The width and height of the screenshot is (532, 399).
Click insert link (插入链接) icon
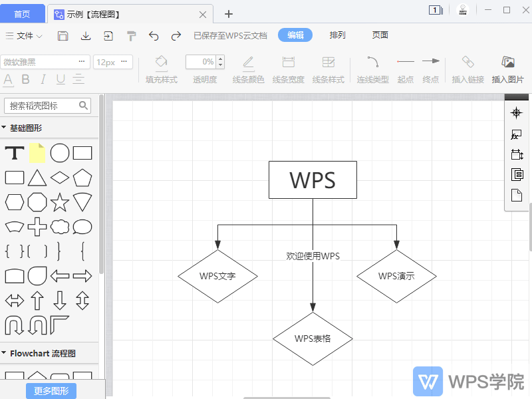point(468,70)
